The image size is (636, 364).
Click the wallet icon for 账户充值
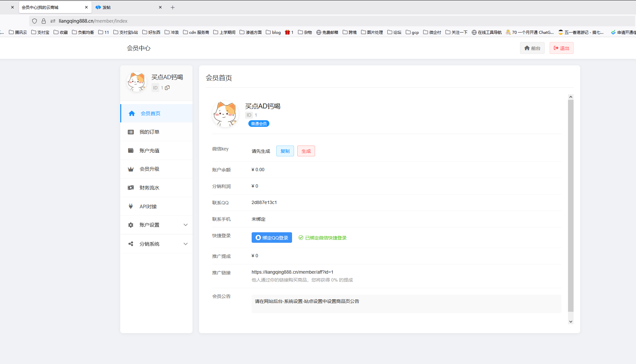131,150
